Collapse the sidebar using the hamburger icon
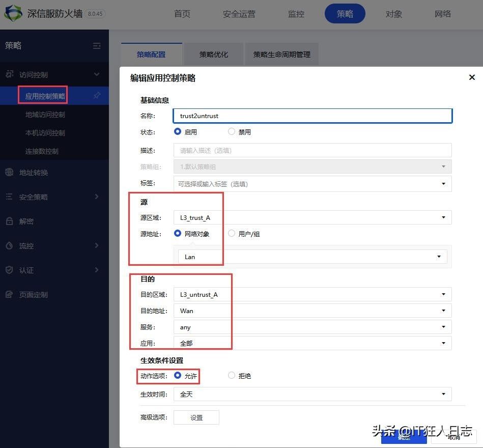 pos(97,46)
